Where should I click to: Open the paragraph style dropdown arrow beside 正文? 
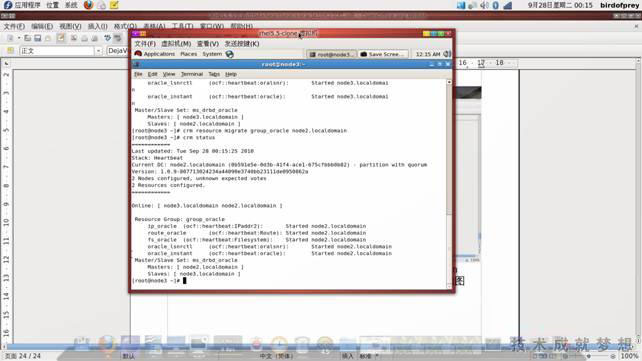point(98,51)
